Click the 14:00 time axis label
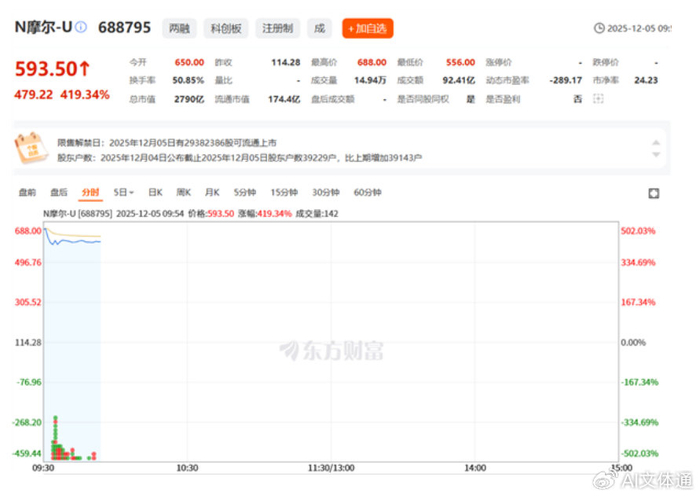This screenshot has width=700, height=496. click(475, 468)
